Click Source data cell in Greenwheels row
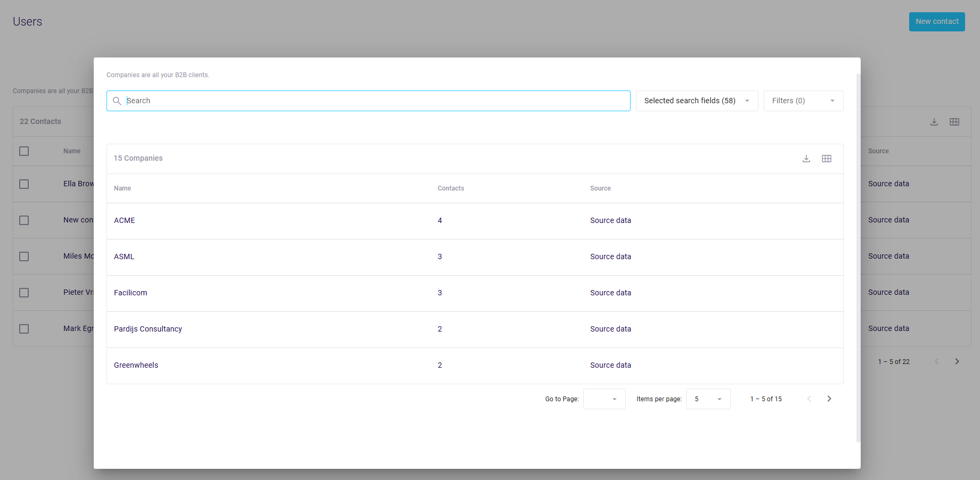The image size is (980, 480). (610, 365)
